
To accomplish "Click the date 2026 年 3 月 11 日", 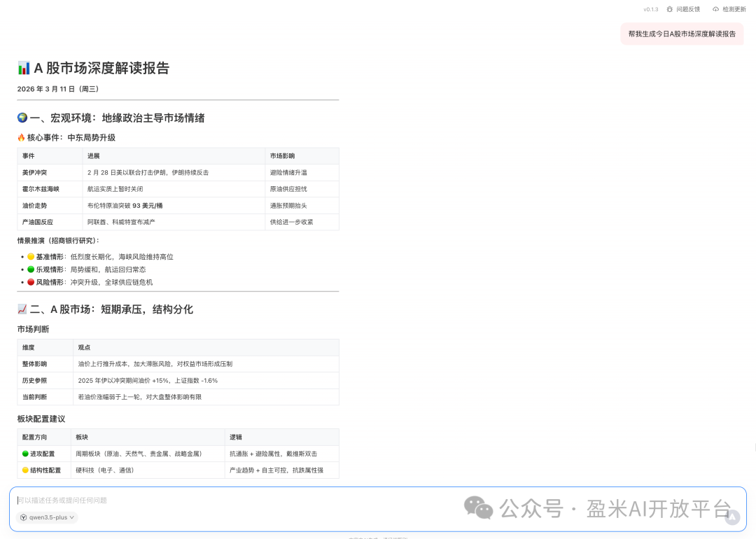I will point(58,89).
